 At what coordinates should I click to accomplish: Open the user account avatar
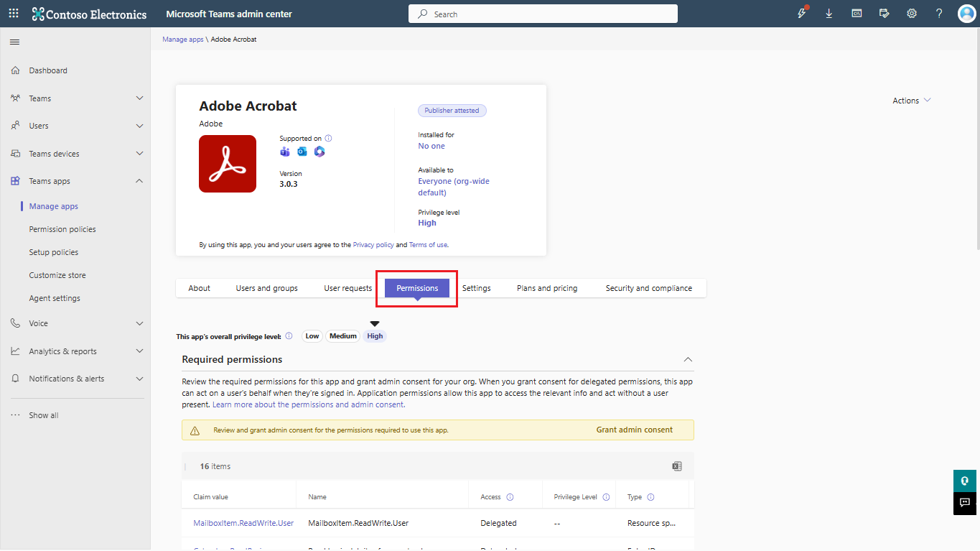coord(966,14)
